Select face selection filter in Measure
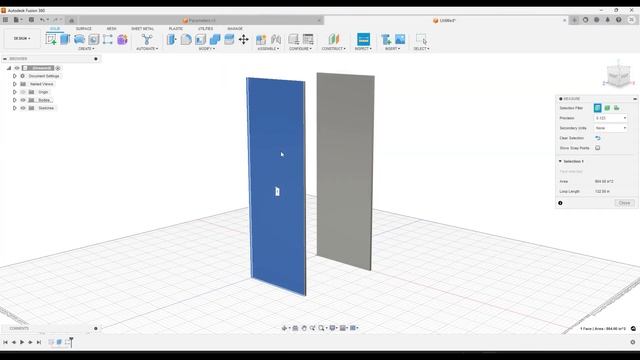 coord(598,108)
